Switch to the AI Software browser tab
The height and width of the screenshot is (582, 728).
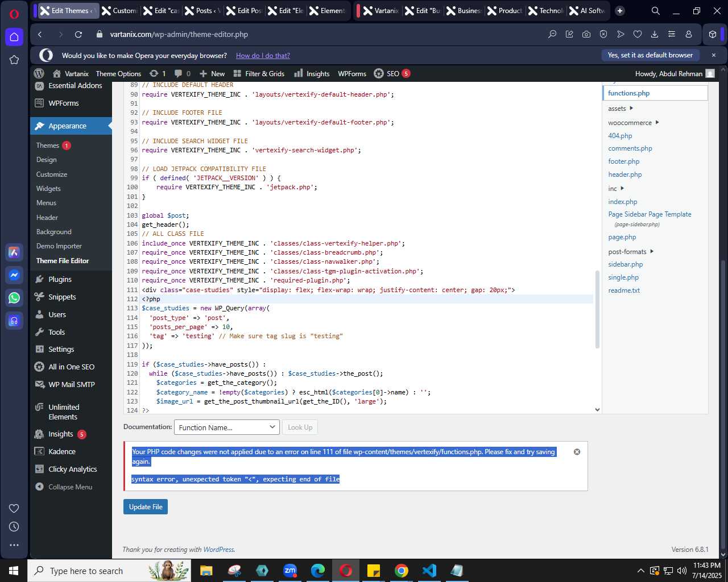coord(587,11)
